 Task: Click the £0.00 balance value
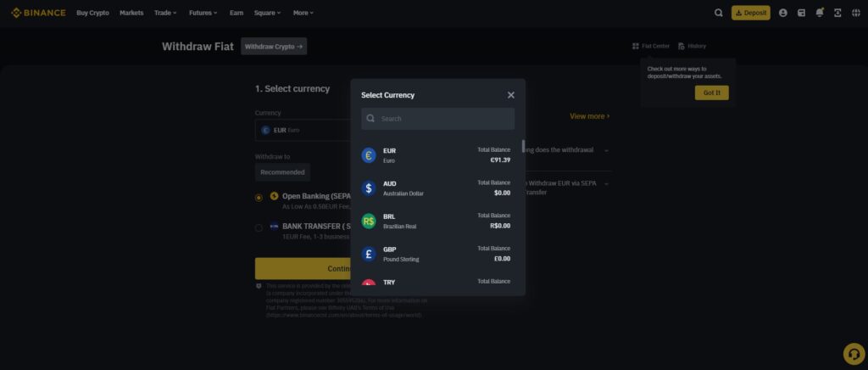pyautogui.click(x=502, y=259)
